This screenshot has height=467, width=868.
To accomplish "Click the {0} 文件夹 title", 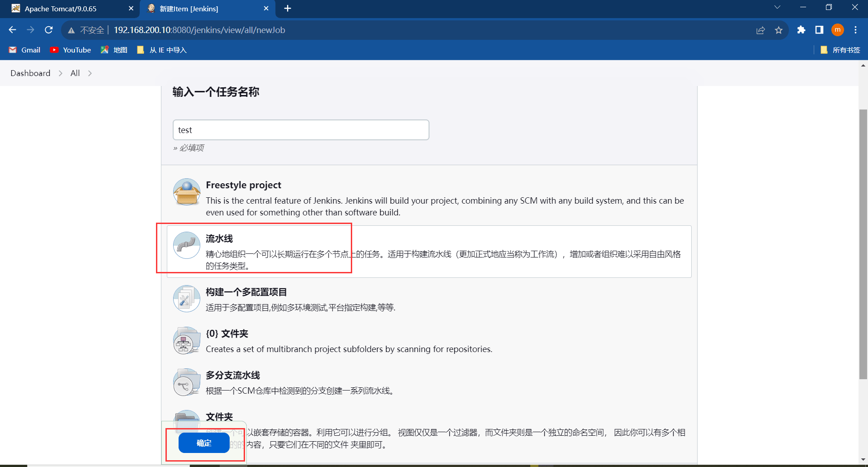I will point(227,334).
